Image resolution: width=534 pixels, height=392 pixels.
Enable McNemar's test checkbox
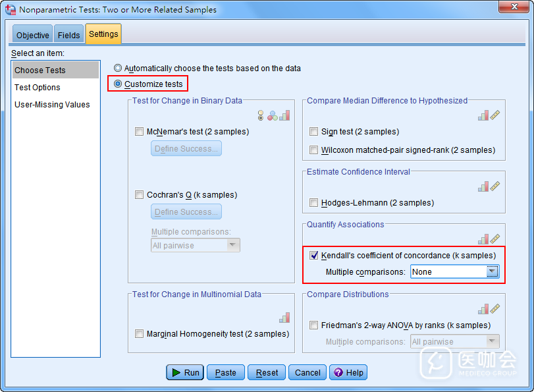139,132
